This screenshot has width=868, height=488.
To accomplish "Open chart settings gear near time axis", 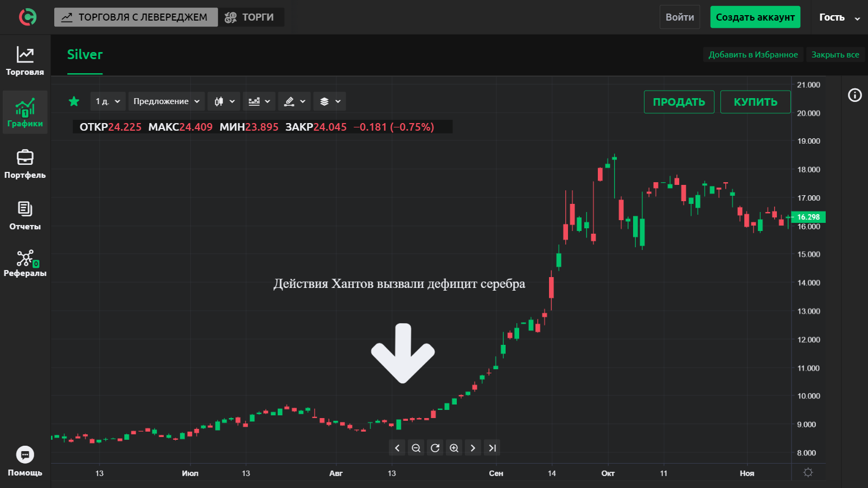I will (808, 472).
